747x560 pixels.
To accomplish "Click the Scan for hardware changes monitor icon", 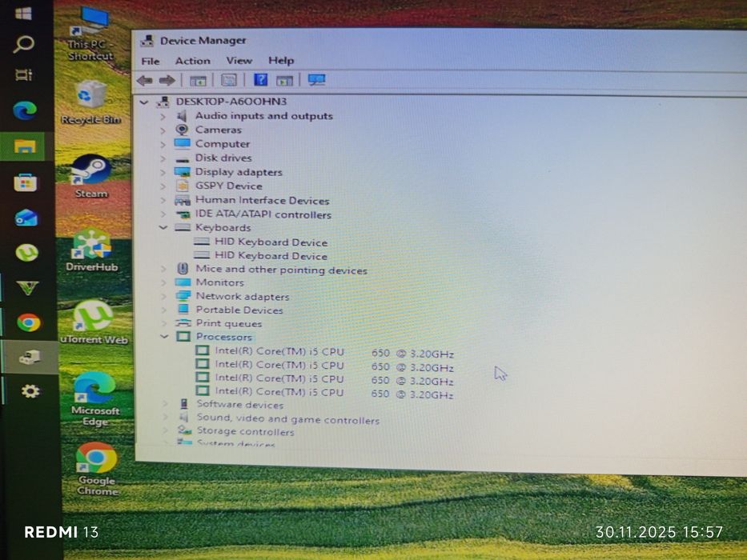I will click(316, 80).
